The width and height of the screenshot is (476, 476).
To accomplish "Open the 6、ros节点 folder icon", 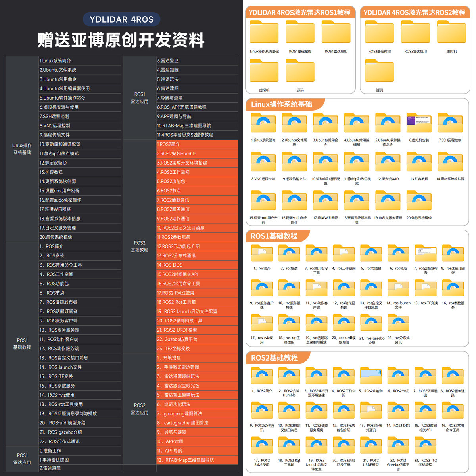I will pyautogui.click(x=398, y=253).
